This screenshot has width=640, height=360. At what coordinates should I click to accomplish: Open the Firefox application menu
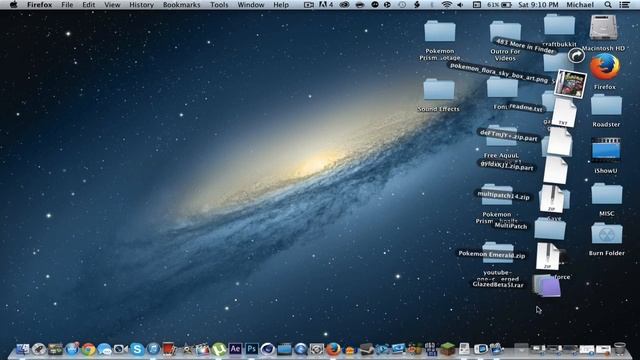pos(40,5)
